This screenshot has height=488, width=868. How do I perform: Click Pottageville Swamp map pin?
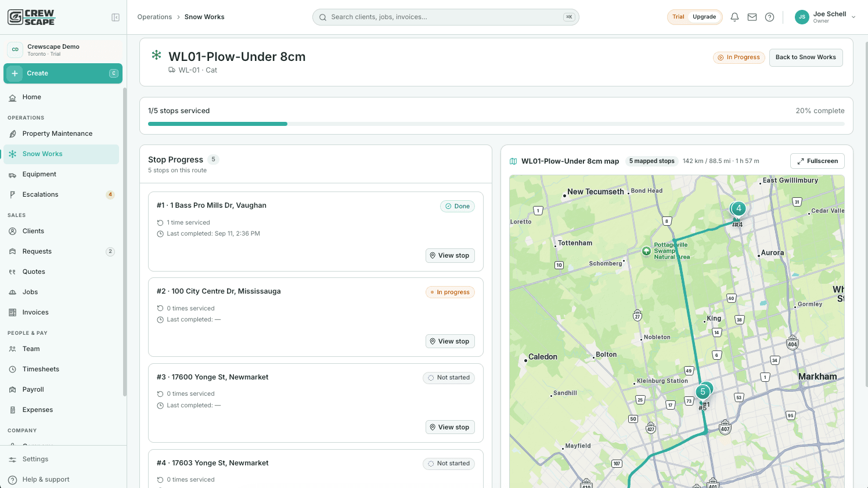[x=646, y=251]
